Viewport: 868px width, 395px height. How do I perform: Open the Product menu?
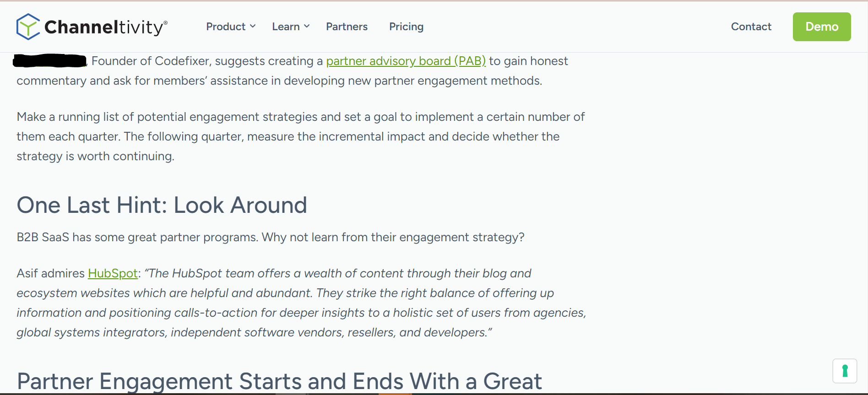pyautogui.click(x=226, y=27)
